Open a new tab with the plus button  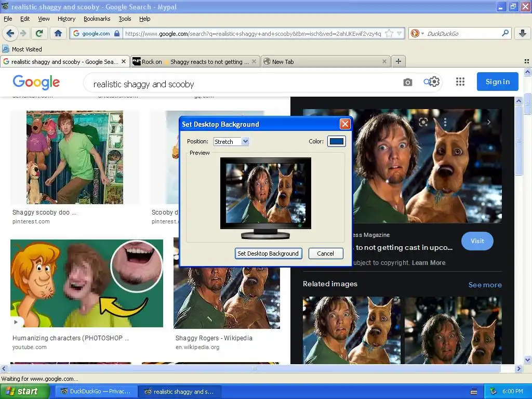(x=398, y=61)
